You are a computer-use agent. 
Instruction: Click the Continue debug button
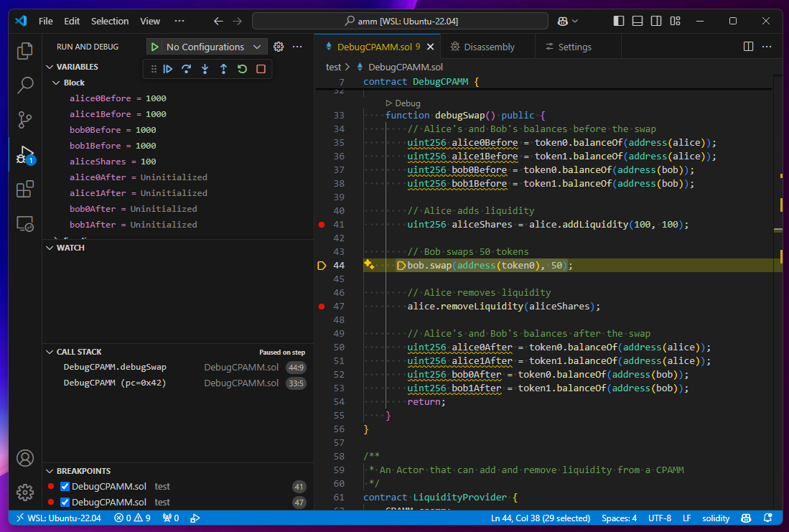168,69
